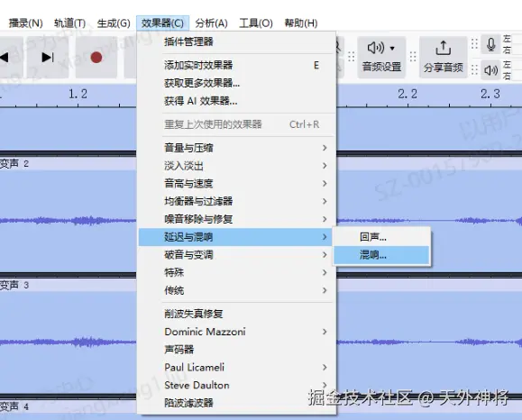Click timeline ruler at 2.2
The image size is (522, 420).
(x=408, y=94)
